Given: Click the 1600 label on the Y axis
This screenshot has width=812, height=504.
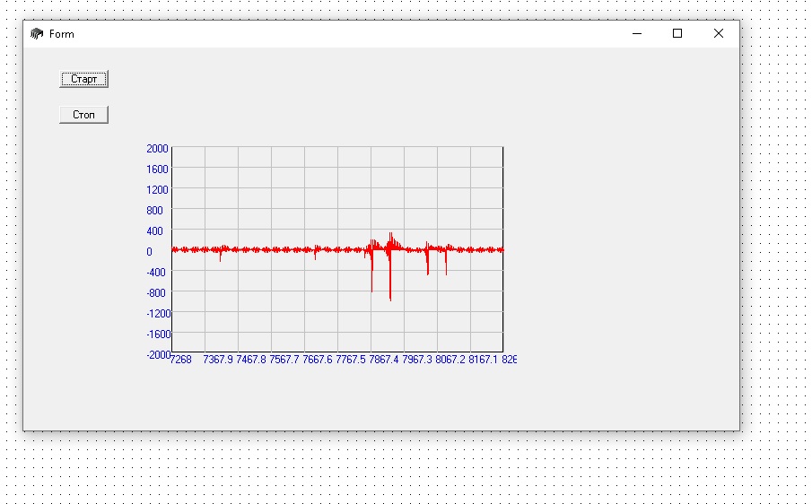Looking at the screenshot, I should coord(157,169).
